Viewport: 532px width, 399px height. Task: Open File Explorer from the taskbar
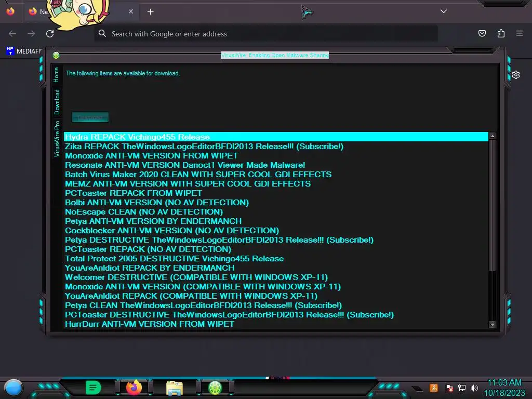pyautogui.click(x=175, y=388)
